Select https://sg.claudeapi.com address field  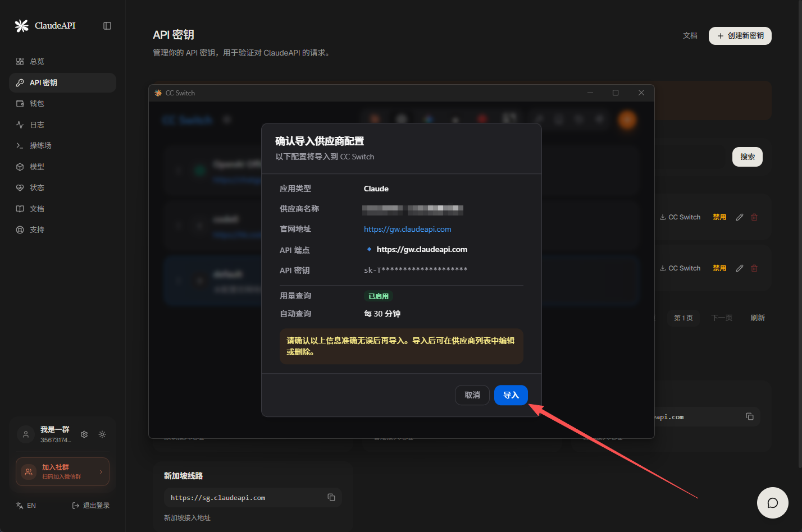click(253, 498)
